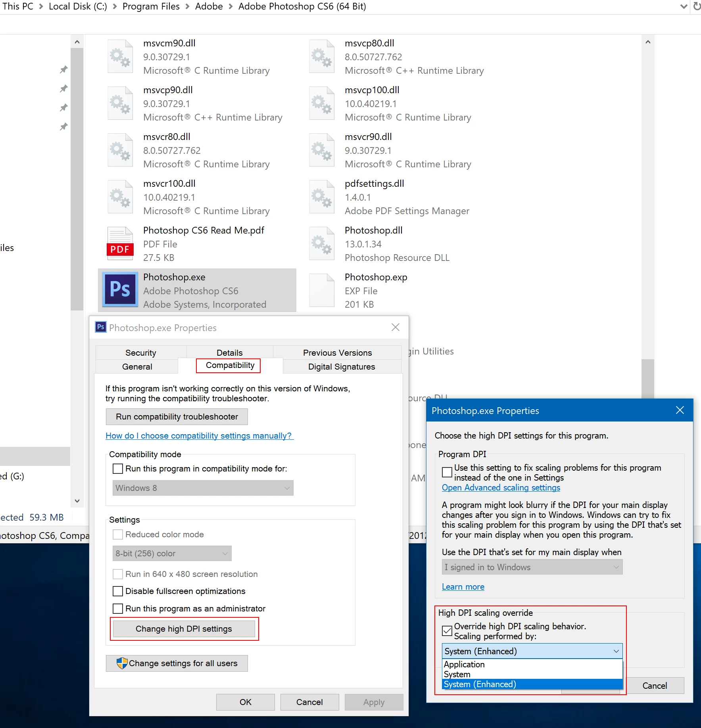
Task: Open address bar history dropdown chevron
Action: click(x=684, y=6)
